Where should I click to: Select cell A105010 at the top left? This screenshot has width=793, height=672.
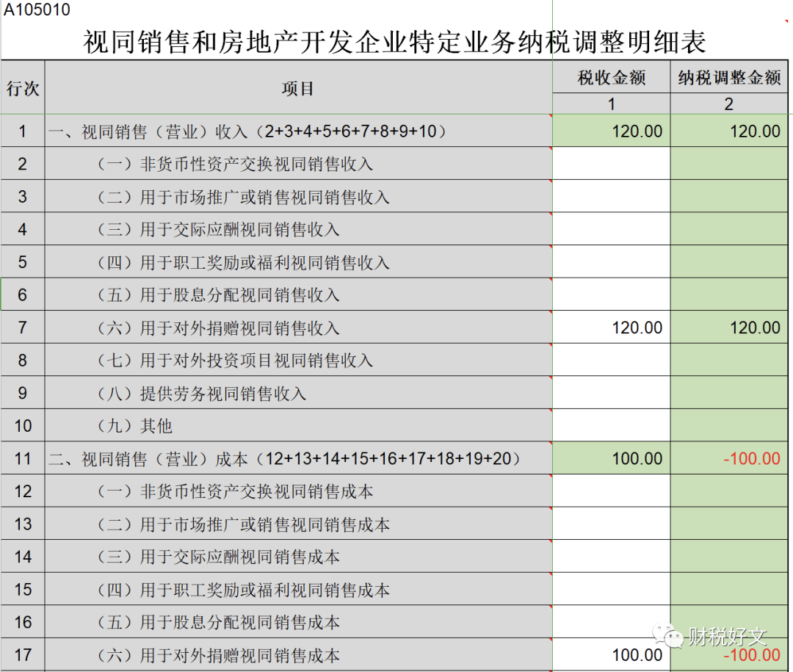click(37, 11)
